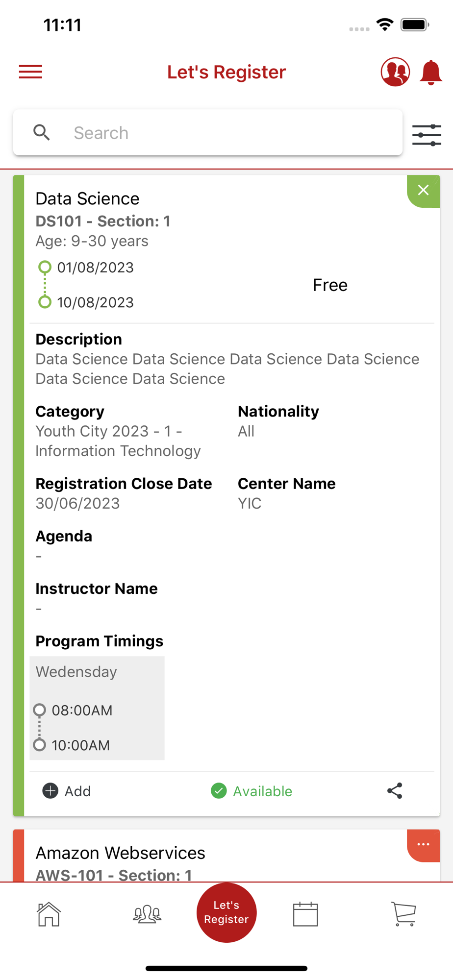Tap the Data Science course title

87,198
